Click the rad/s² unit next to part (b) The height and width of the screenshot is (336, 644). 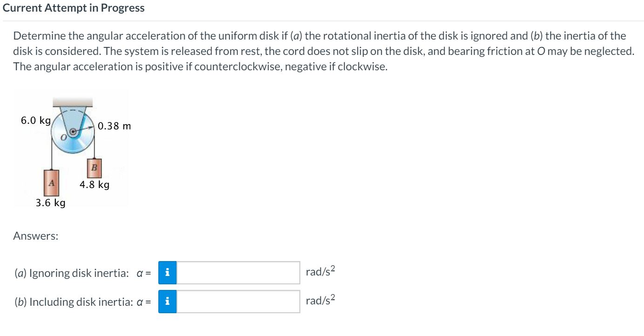[x=320, y=301]
